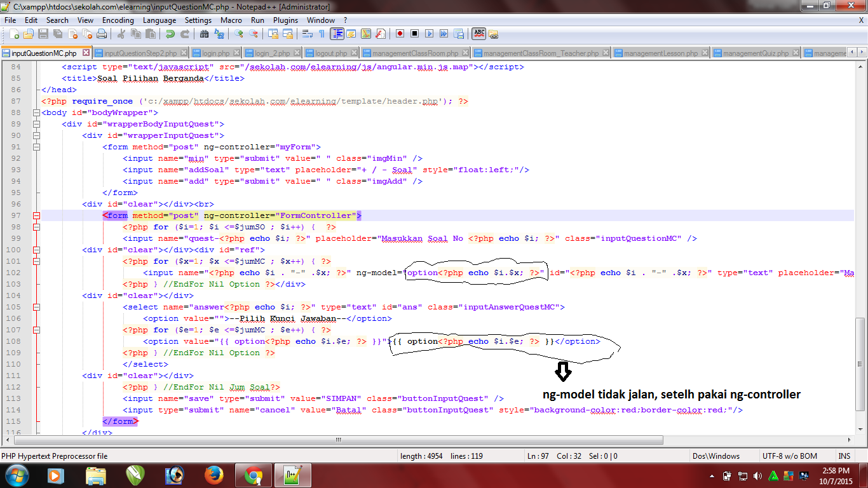Viewport: 868px width, 488px height.
Task: Toggle Word Wrap in toolbar
Action: 307,34
